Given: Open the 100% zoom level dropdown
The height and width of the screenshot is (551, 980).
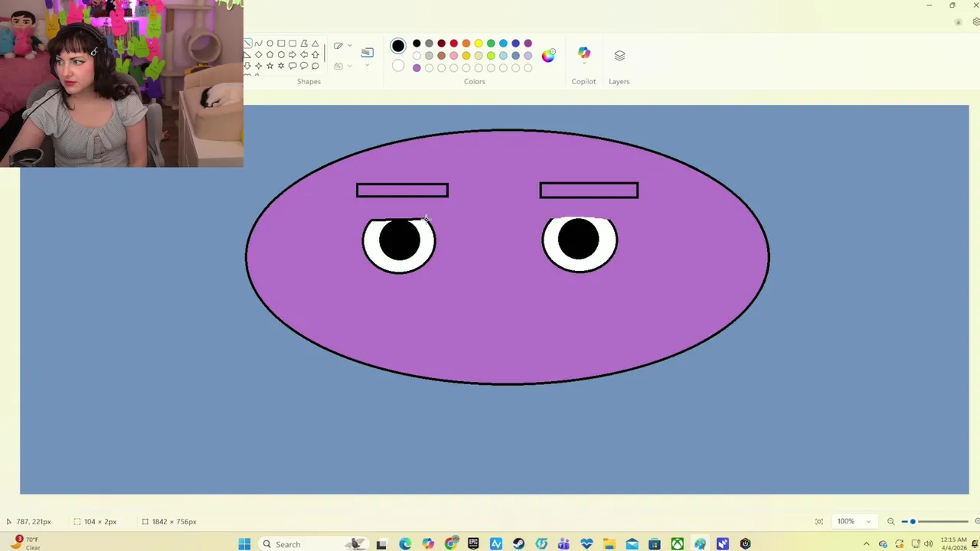Looking at the screenshot, I should click(854, 521).
